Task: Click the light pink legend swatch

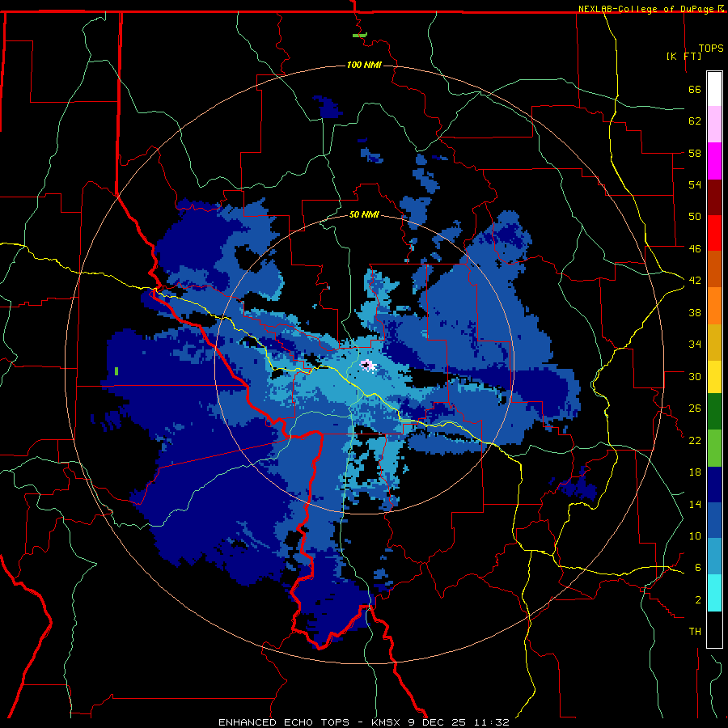Action: [714, 125]
